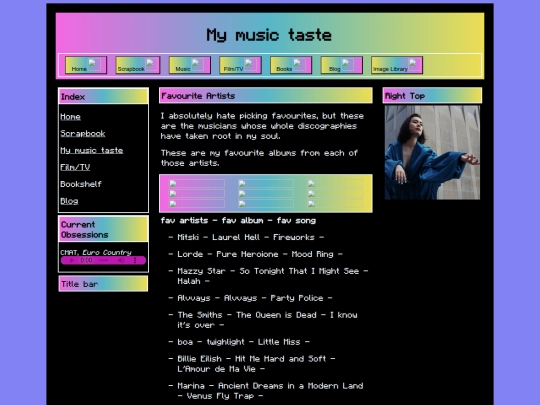Screen dimensions: 540x405
Task: Open the Film/TV button in top navigation
Action: pos(240,65)
